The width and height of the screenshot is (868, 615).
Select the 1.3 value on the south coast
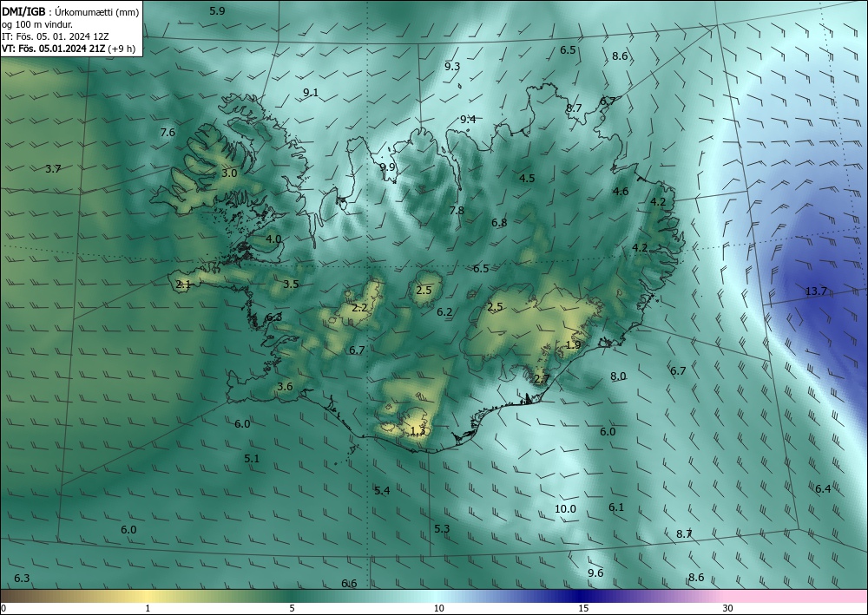point(418,431)
